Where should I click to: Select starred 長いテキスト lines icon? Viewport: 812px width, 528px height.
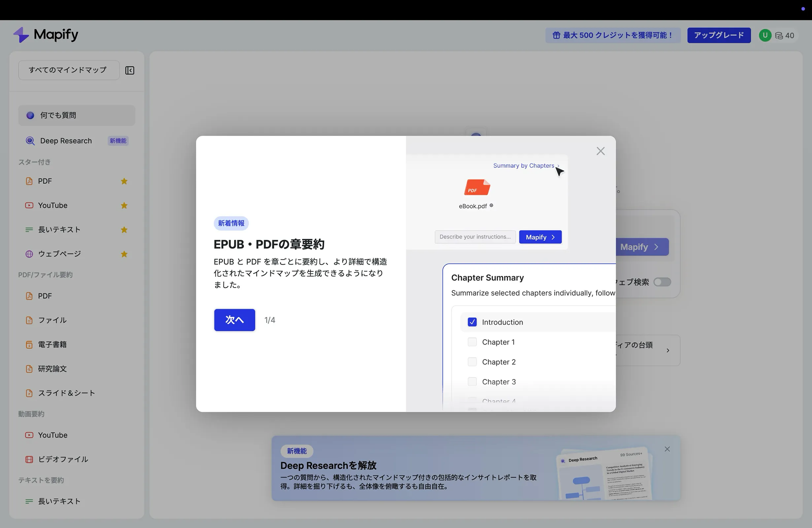click(x=29, y=230)
